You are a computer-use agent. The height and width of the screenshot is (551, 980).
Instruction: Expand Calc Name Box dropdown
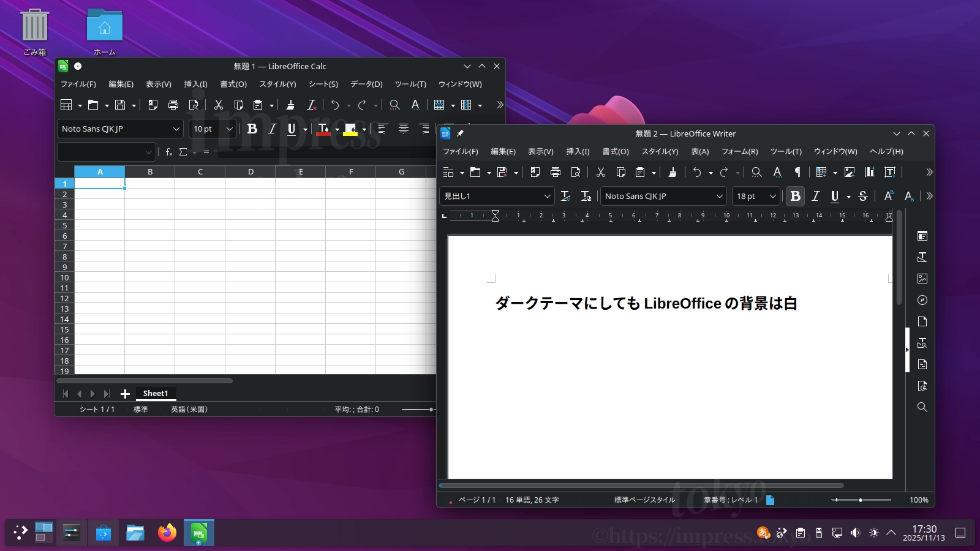[148, 152]
